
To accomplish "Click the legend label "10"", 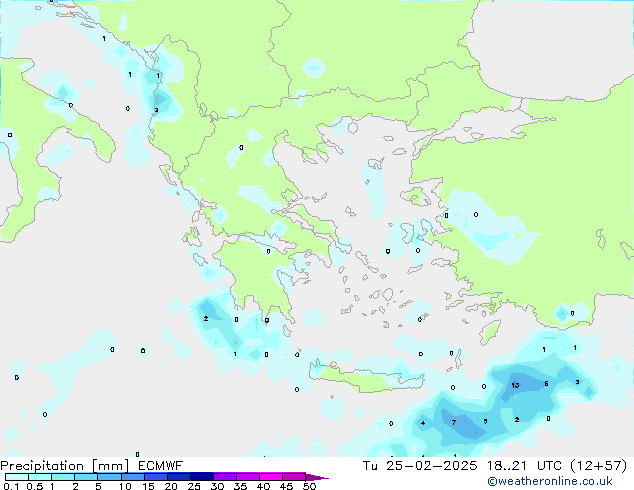I will tap(125, 486).
